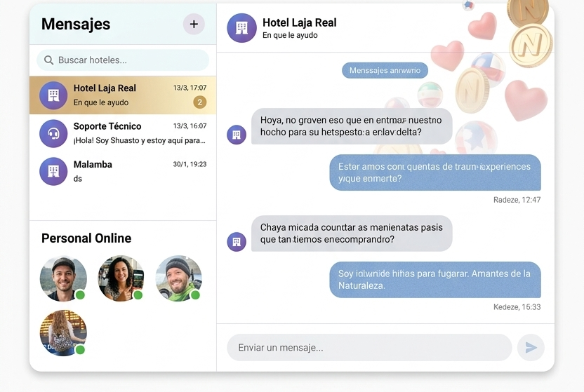Click hotel avatar beside first incoming message
The width and height of the screenshot is (584, 392).
[237, 135]
